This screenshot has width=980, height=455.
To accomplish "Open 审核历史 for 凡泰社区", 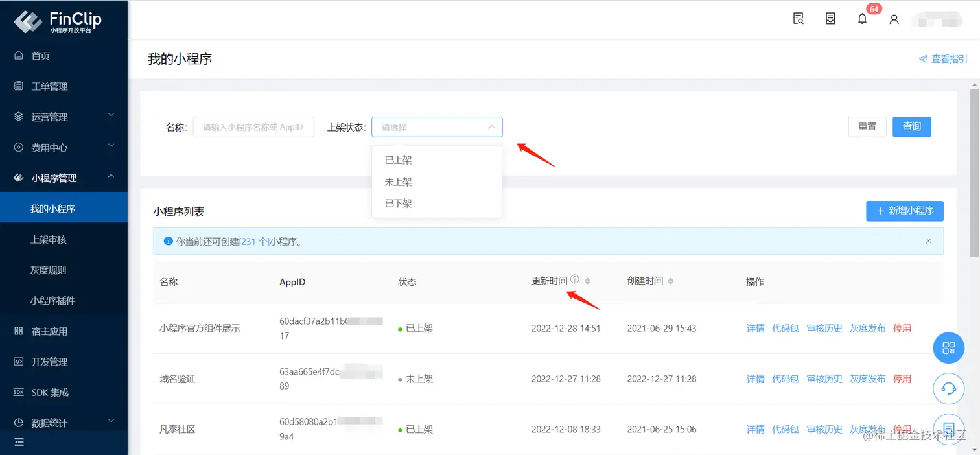I will (x=824, y=429).
